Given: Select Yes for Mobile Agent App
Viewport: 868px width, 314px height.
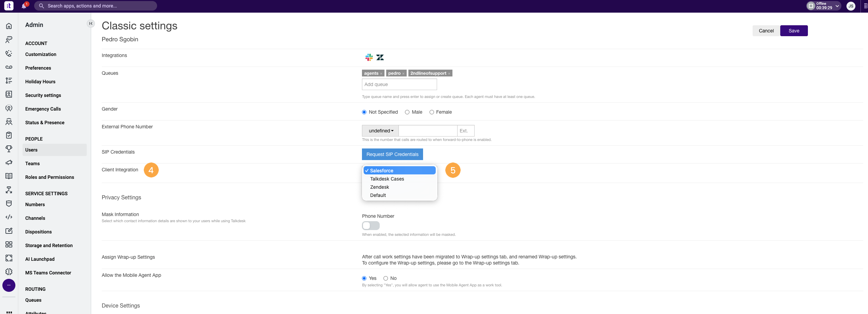Looking at the screenshot, I should click(364, 279).
